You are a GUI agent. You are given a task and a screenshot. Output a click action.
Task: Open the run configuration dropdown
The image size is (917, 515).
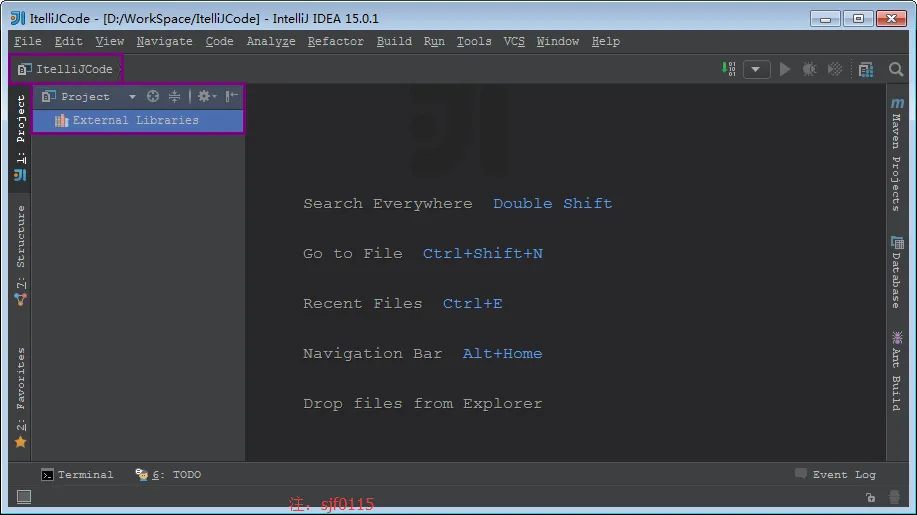coord(756,70)
